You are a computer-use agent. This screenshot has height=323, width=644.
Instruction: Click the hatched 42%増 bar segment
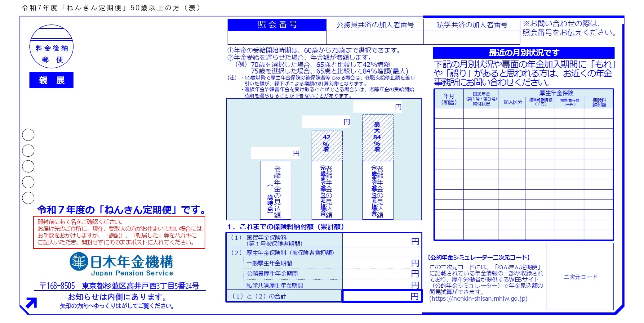[x=327, y=146]
